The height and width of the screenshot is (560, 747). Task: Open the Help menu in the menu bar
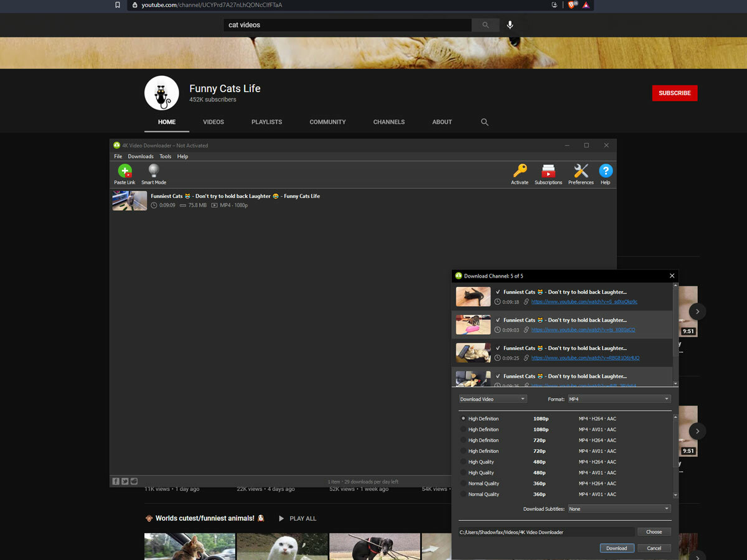pos(182,156)
